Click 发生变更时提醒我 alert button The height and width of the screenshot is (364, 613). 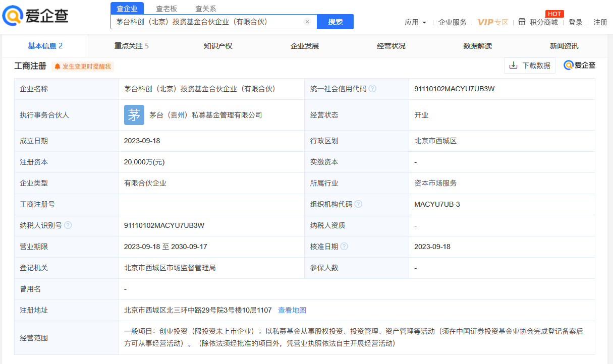point(83,67)
